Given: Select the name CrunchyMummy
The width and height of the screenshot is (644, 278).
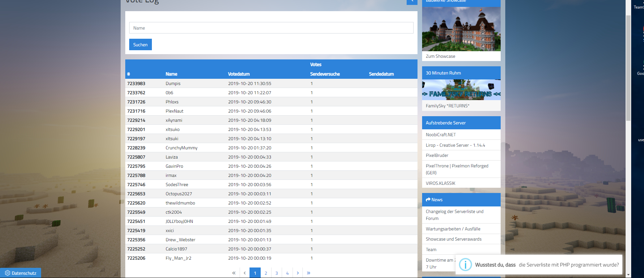Looking at the screenshot, I should (x=181, y=148).
